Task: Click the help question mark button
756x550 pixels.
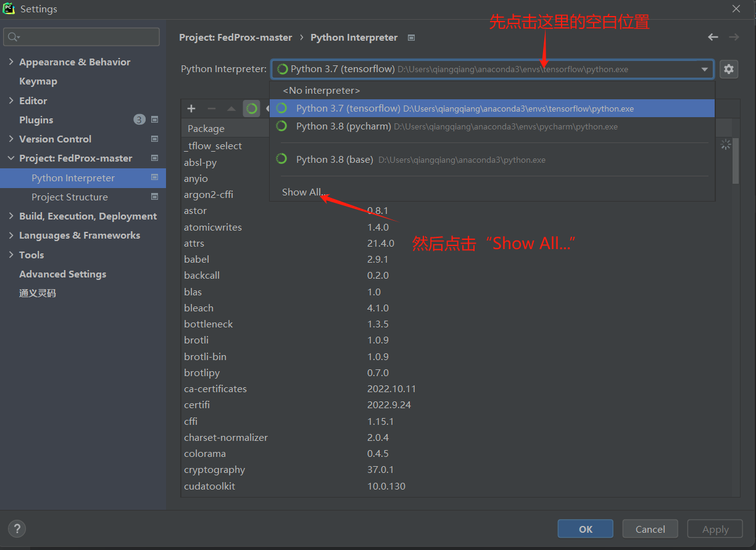Action: [17, 528]
